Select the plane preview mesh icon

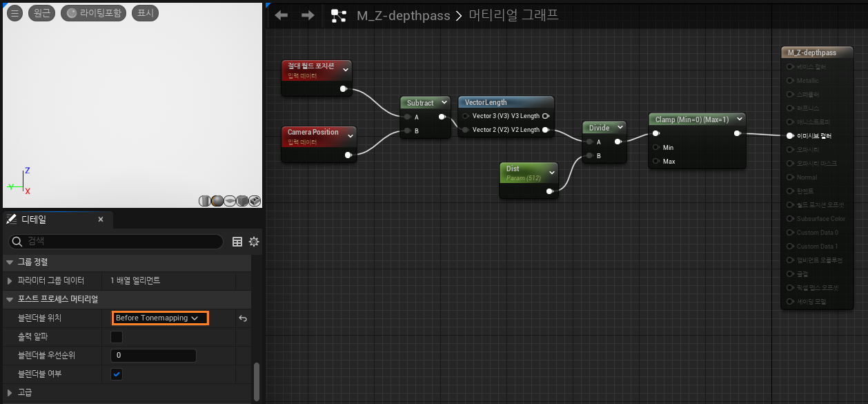230,201
